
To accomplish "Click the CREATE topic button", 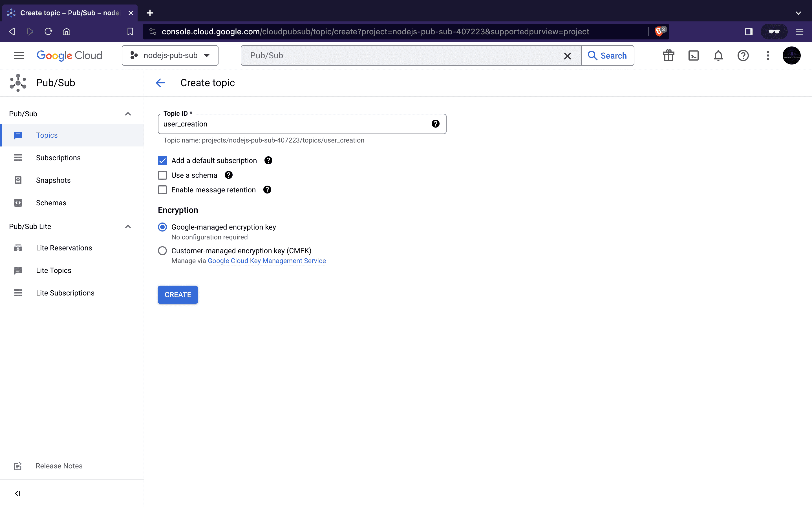I will pos(178,294).
